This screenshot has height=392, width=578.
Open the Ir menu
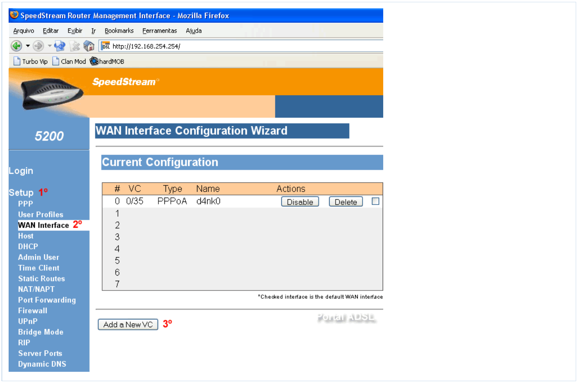pos(94,31)
